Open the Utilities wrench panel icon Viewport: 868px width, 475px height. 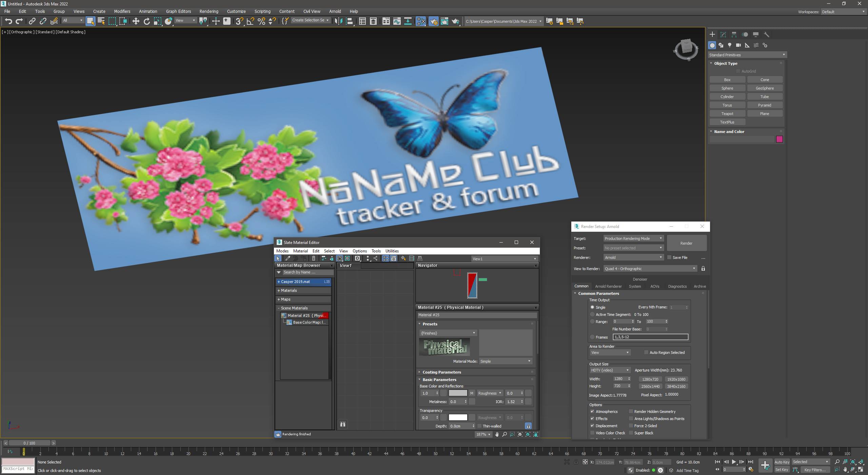click(x=767, y=34)
